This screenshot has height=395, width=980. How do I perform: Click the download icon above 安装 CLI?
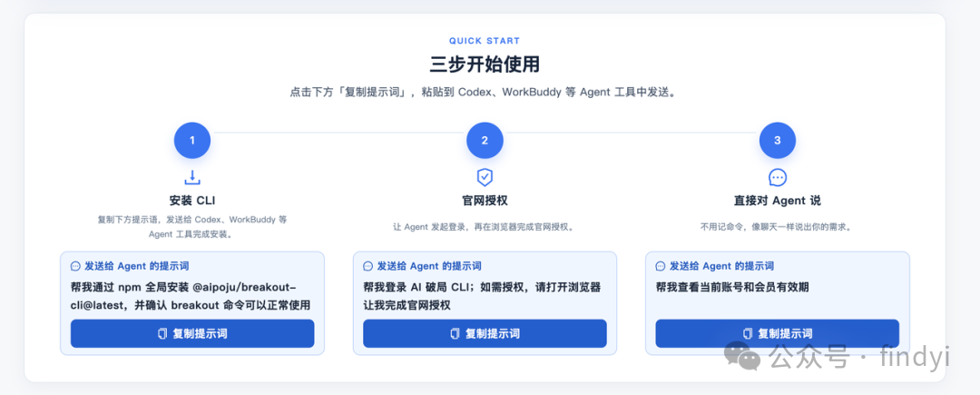pyautogui.click(x=191, y=177)
